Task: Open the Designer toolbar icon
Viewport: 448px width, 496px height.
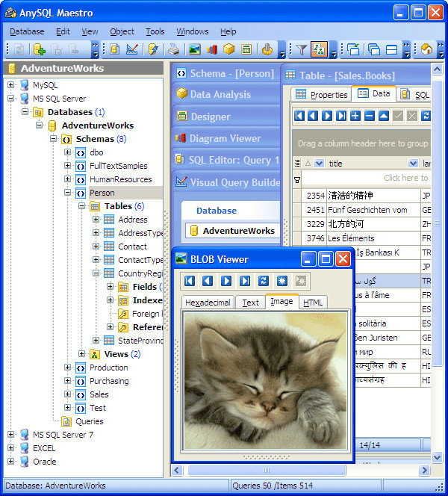Action: click(x=246, y=49)
